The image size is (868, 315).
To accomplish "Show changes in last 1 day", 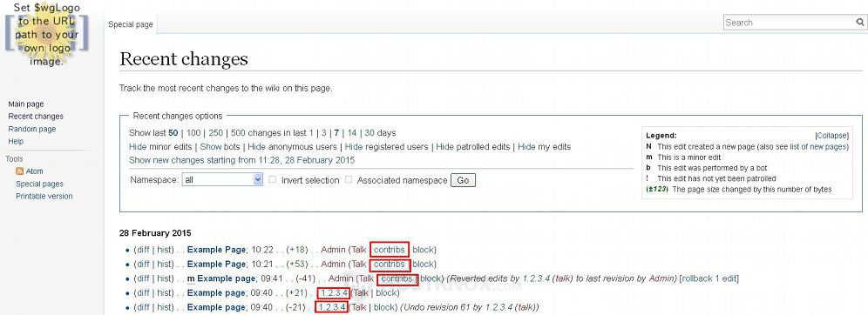I will click(311, 133).
